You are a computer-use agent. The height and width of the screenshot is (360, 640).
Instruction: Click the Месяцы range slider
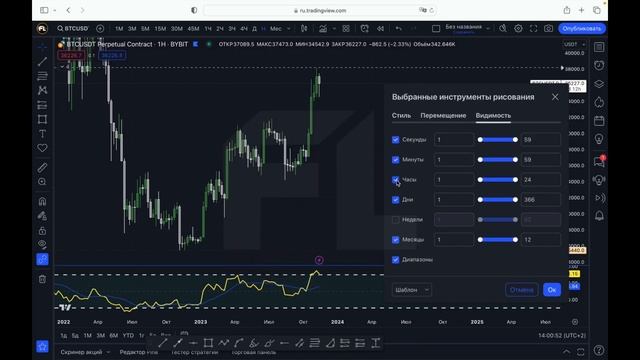click(x=498, y=240)
